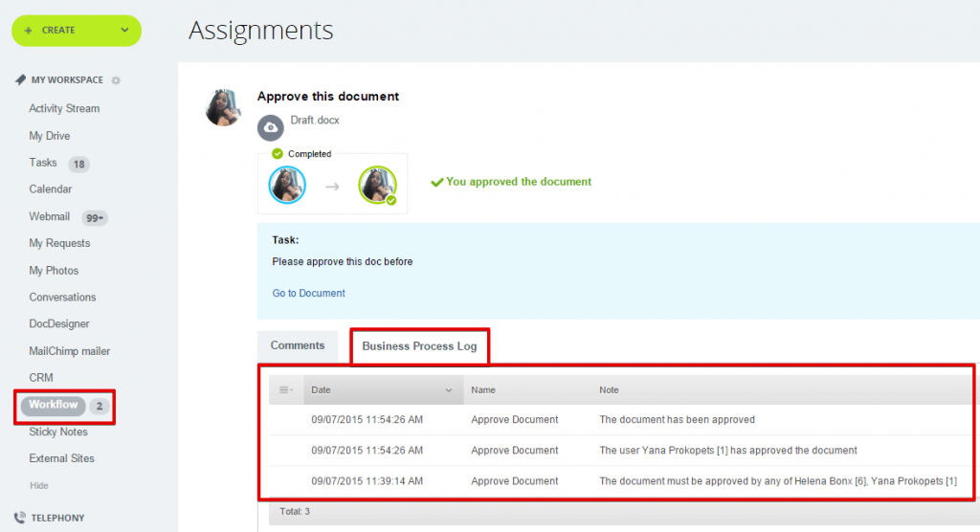
Task: Switch to Business Process Log tab
Action: click(419, 346)
